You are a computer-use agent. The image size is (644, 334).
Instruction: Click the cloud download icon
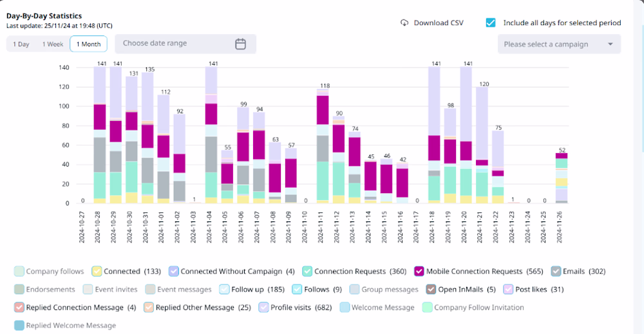(404, 23)
